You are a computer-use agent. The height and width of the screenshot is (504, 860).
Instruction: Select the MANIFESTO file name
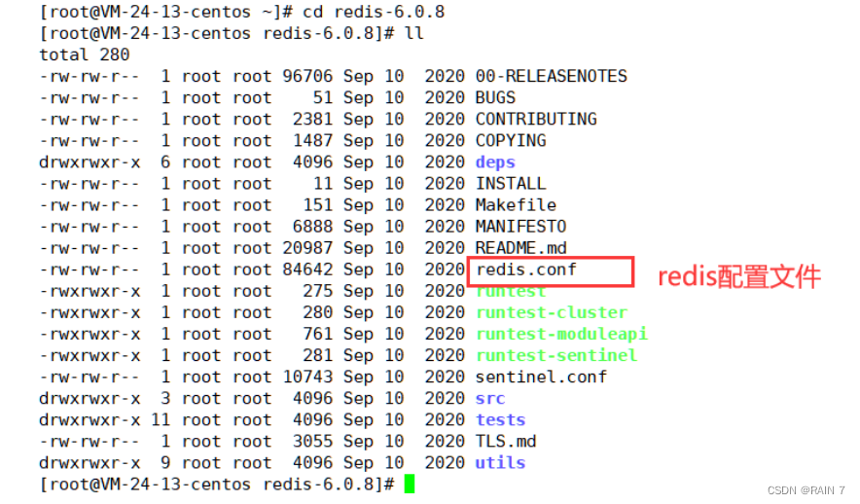520,227
